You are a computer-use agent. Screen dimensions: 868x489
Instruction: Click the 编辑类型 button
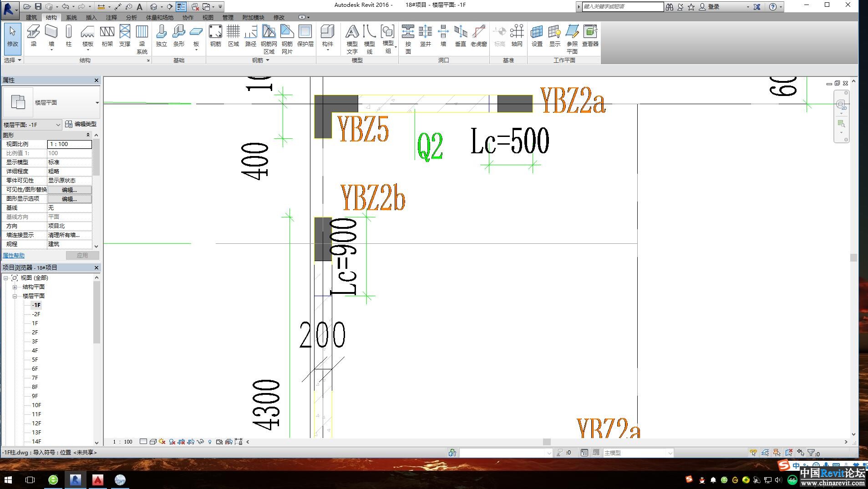pyautogui.click(x=81, y=124)
